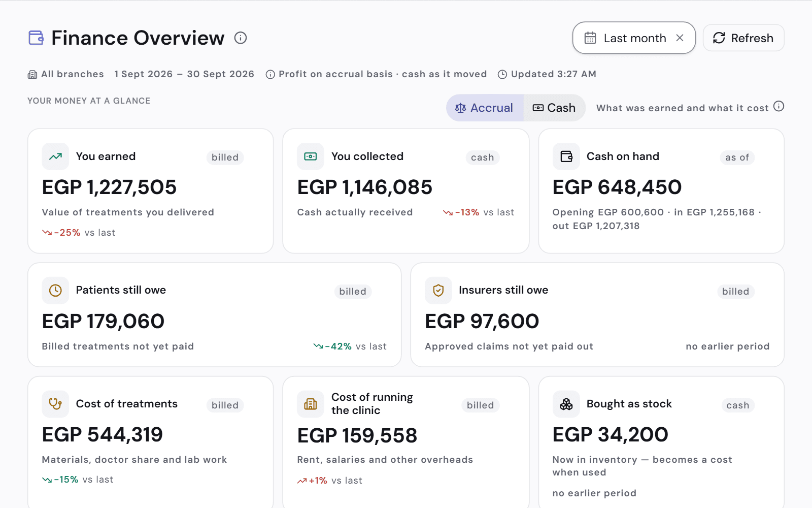This screenshot has height=508, width=812.
Task: Click the '-42% vs last' change indicator
Action: (350, 346)
